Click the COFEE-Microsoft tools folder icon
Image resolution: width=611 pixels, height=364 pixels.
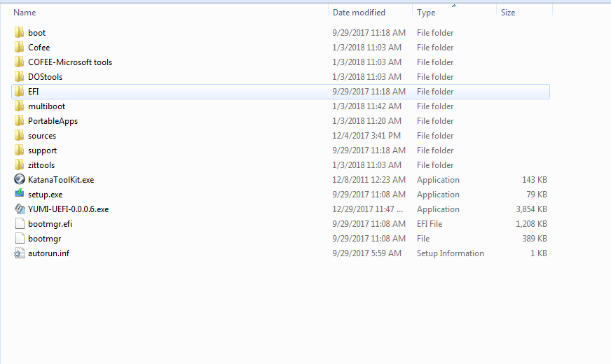point(19,62)
